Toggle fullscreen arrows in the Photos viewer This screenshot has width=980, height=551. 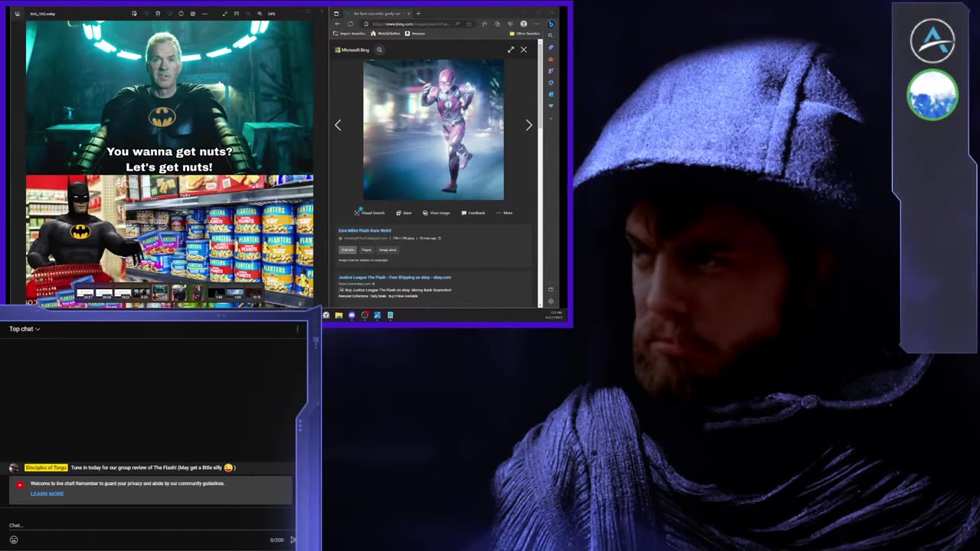click(224, 14)
